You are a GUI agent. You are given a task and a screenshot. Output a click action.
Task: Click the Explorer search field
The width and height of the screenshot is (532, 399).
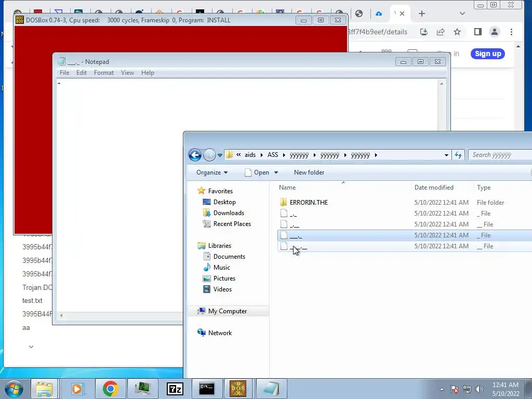pyautogui.click(x=500, y=155)
